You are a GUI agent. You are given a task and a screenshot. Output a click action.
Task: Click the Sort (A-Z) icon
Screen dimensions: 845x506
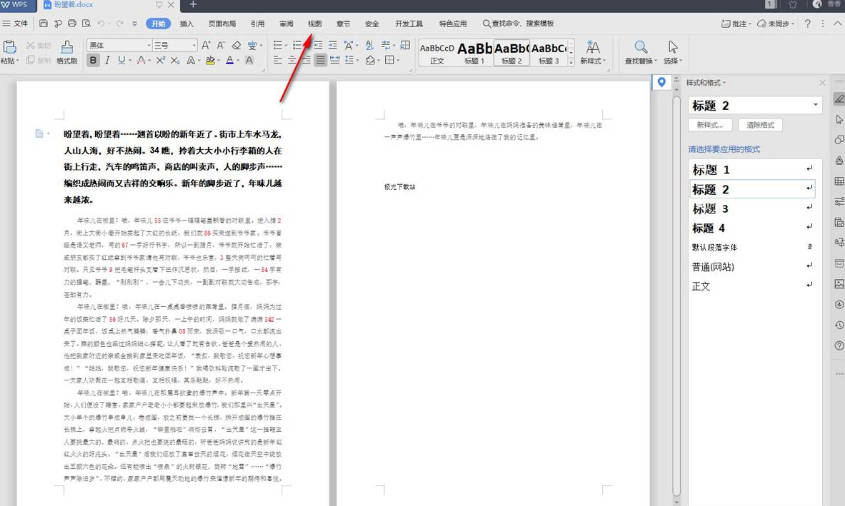point(369,45)
